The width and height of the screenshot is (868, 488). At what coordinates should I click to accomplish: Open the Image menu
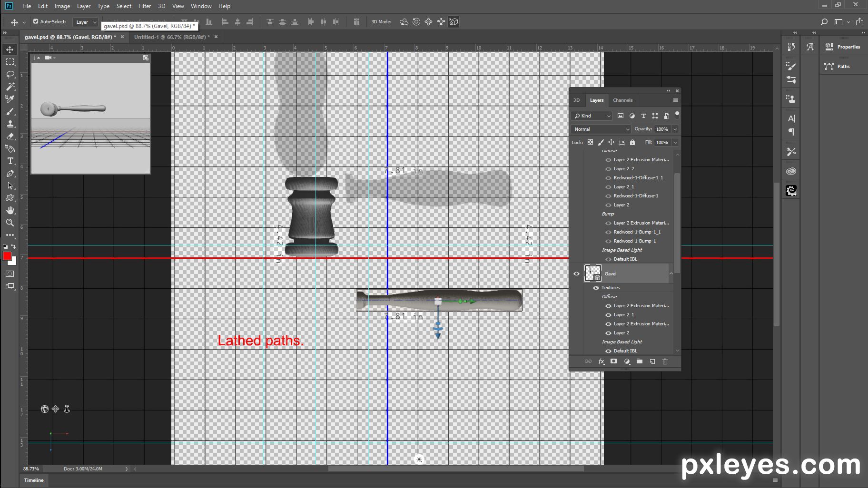tap(62, 6)
